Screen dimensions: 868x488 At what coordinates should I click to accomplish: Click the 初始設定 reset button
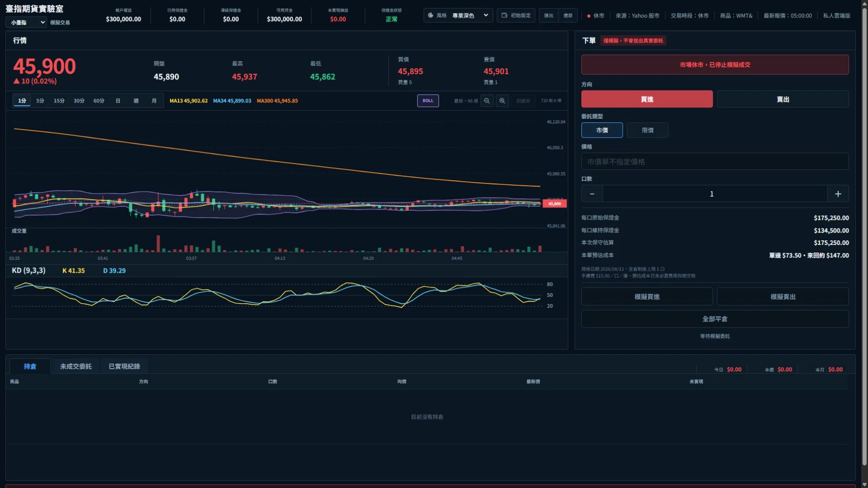[x=516, y=15]
